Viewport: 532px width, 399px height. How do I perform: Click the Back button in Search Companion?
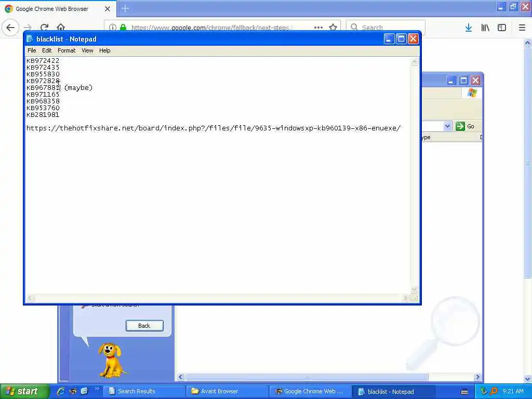[x=144, y=326]
